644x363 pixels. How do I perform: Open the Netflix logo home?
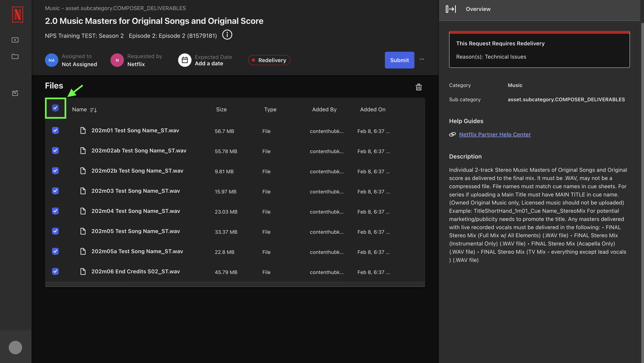click(17, 15)
